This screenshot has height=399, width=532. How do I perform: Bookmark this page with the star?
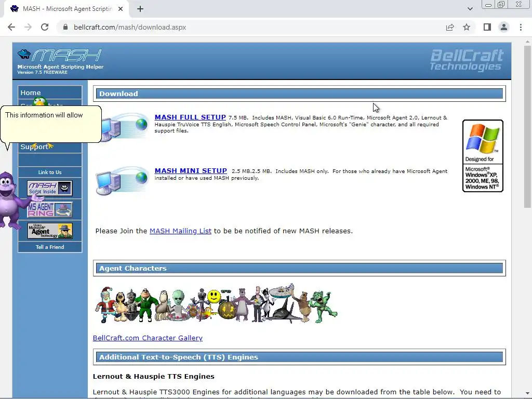click(467, 27)
